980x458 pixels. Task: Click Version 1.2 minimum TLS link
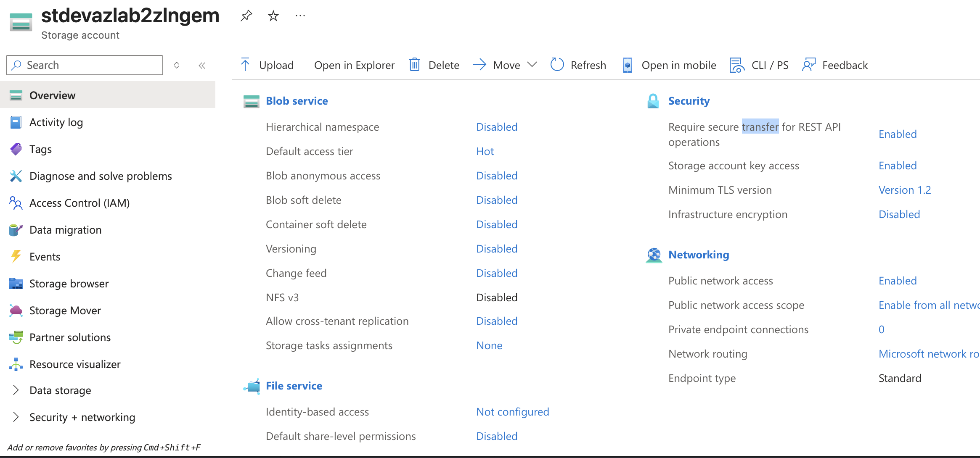[x=905, y=190]
